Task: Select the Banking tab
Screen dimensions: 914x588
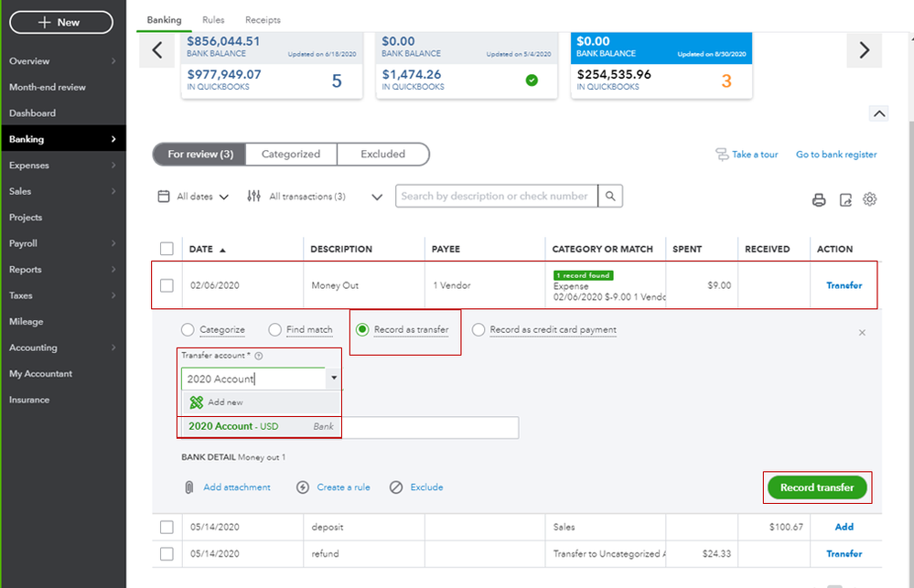Action: click(164, 20)
